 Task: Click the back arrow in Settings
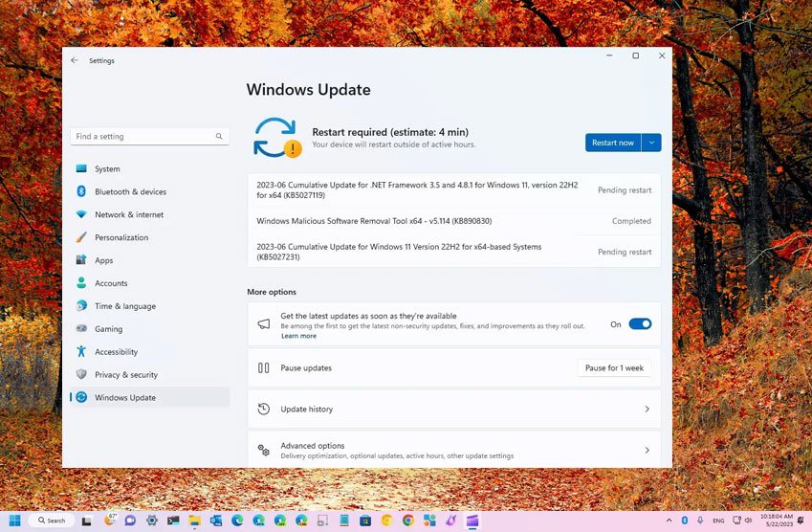[x=75, y=60]
